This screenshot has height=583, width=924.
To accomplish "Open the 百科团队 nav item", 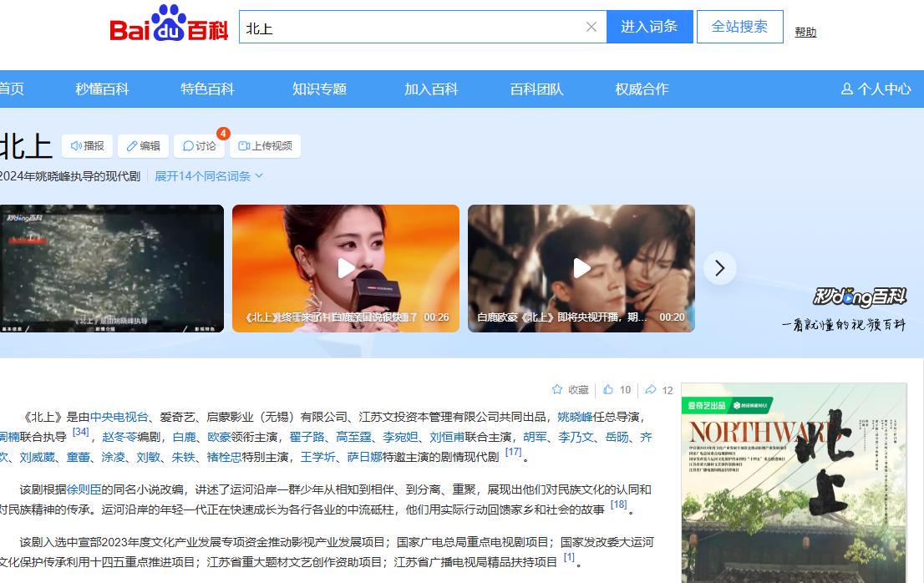I will point(537,89).
